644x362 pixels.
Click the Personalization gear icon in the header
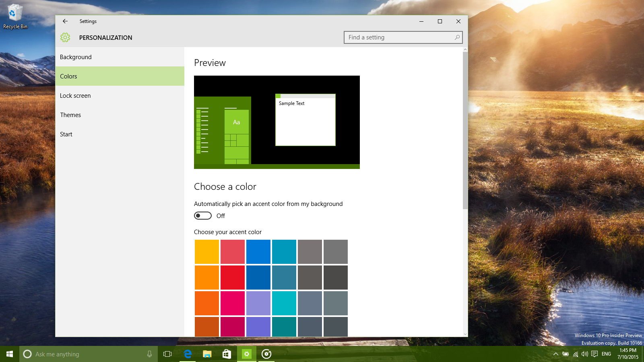pos(65,37)
